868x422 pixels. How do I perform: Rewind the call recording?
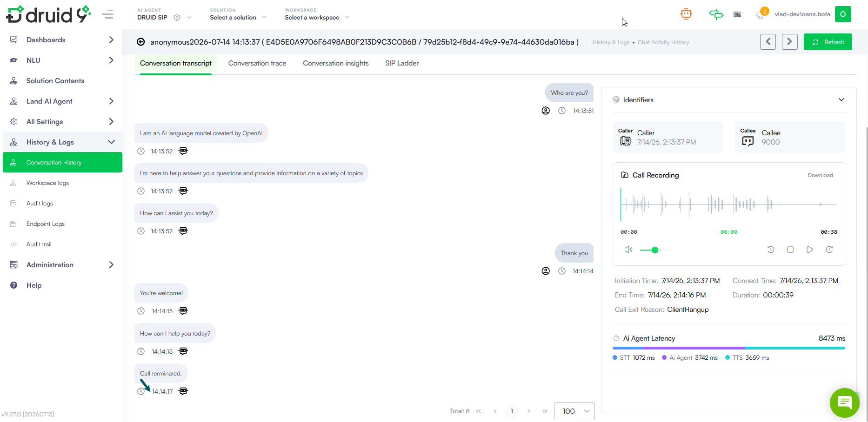tap(771, 250)
